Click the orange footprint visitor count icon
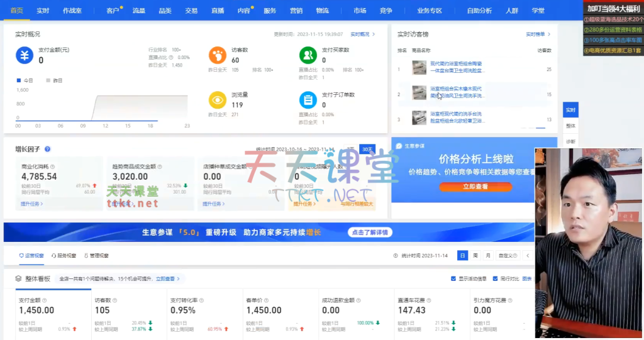Image resolution: width=644 pixels, height=340 pixels. (x=218, y=55)
